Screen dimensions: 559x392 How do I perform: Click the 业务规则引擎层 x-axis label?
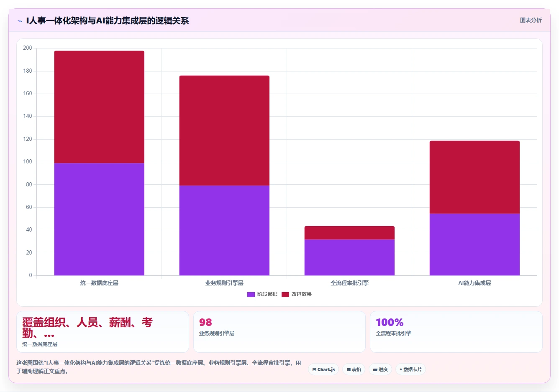pyautogui.click(x=224, y=283)
